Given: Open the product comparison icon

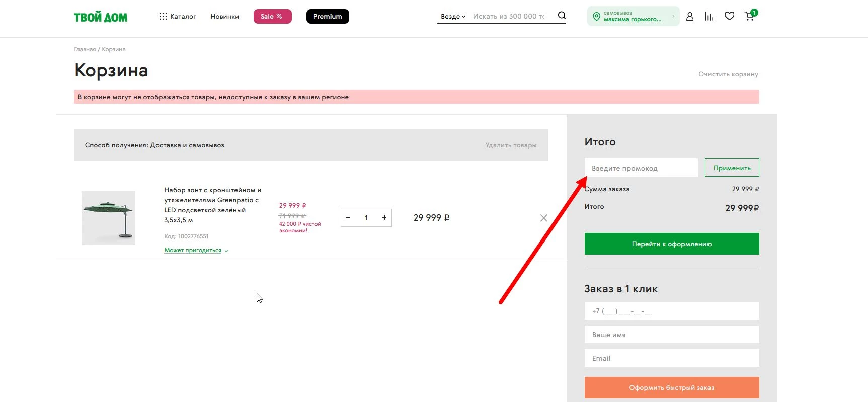Looking at the screenshot, I should point(709,17).
